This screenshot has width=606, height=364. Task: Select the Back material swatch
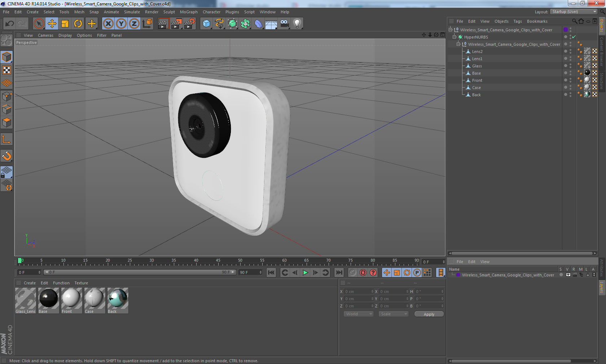(x=118, y=300)
